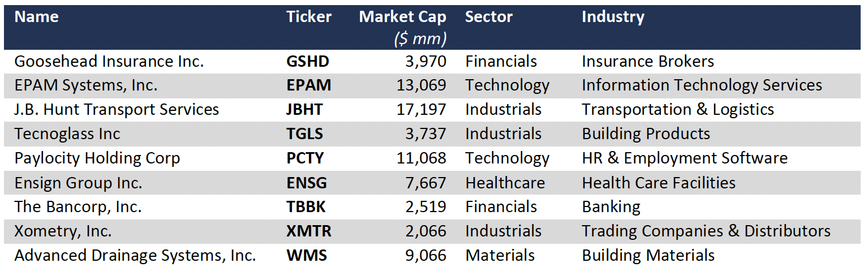Click the WMS ticker symbol
Screen dimensions: 868x267
coord(307,256)
